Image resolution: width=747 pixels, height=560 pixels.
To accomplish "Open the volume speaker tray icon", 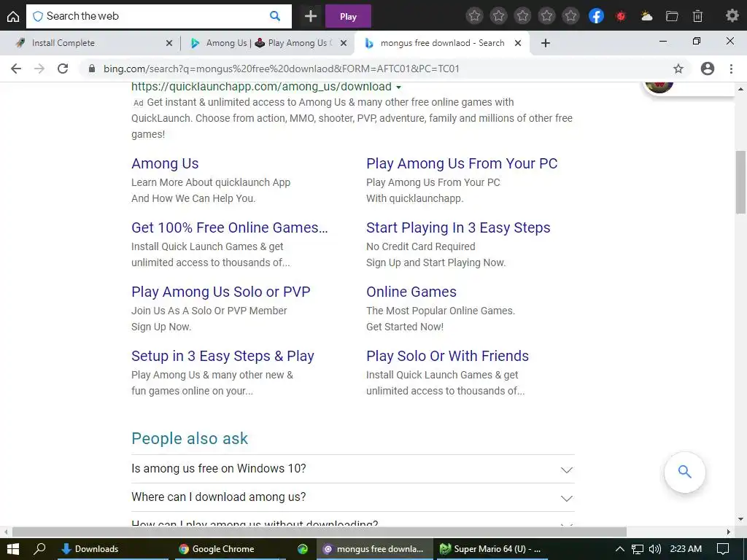I will [x=655, y=549].
